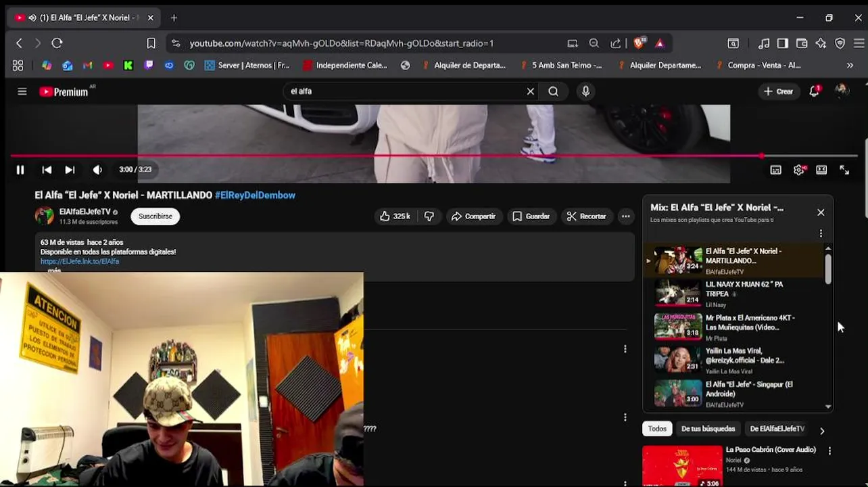
Task: Click the Compartir share button
Action: coord(473,216)
